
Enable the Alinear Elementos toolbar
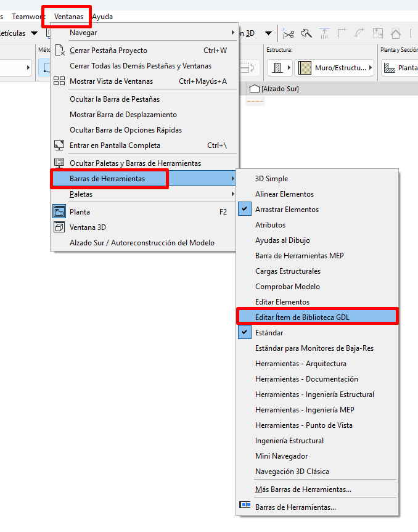tap(317, 194)
